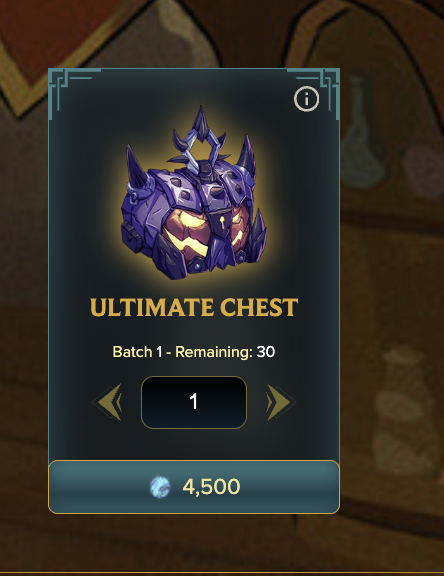The image size is (444, 576).
Task: Focus the quantity field showing 1
Action: 194,402
